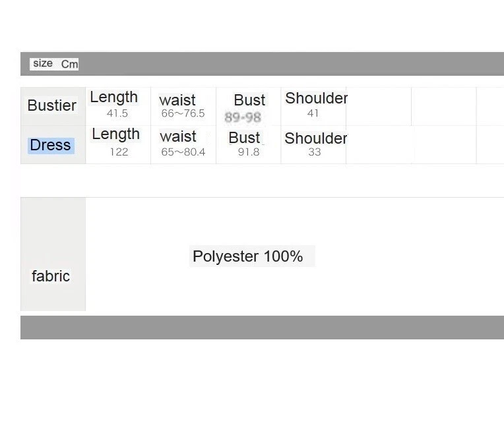Click the Bustier waist value 66~76.5

tap(183, 113)
